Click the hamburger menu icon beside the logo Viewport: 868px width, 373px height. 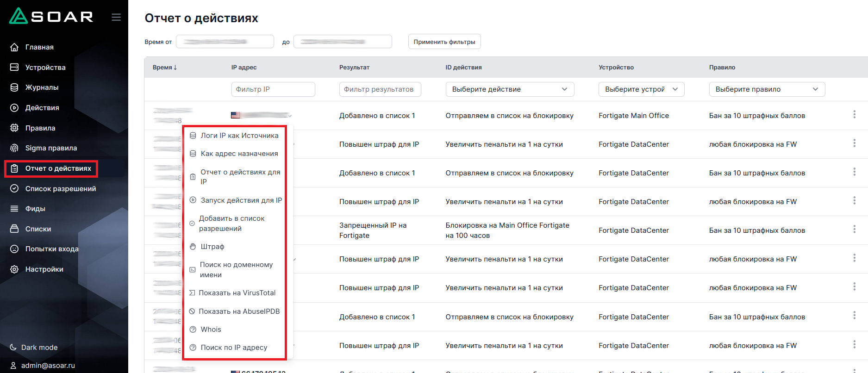tap(116, 17)
